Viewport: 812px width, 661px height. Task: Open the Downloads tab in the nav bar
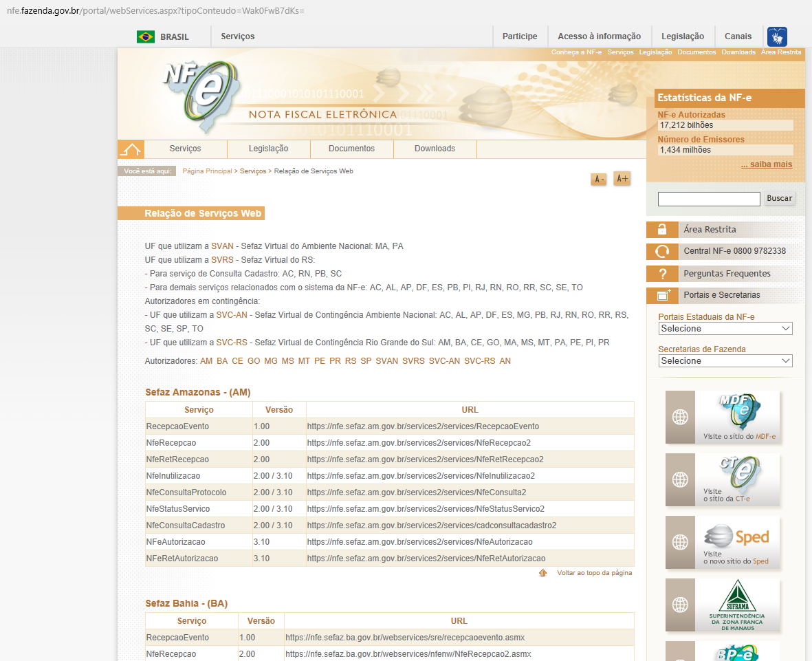(435, 149)
